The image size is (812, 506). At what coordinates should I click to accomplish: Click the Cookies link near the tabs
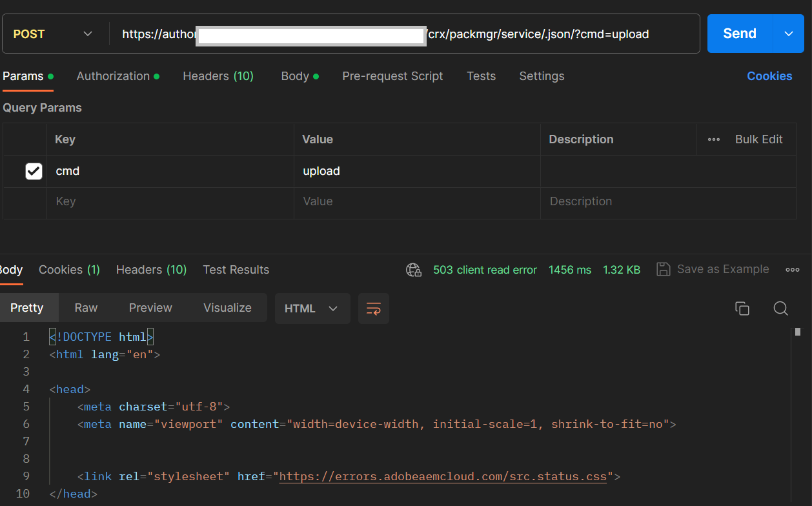click(x=769, y=76)
